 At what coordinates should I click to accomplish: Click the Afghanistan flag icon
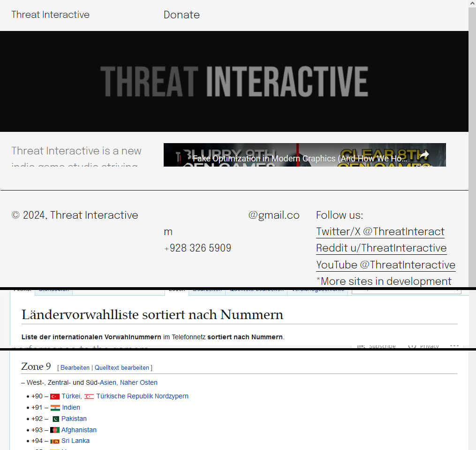(x=55, y=430)
